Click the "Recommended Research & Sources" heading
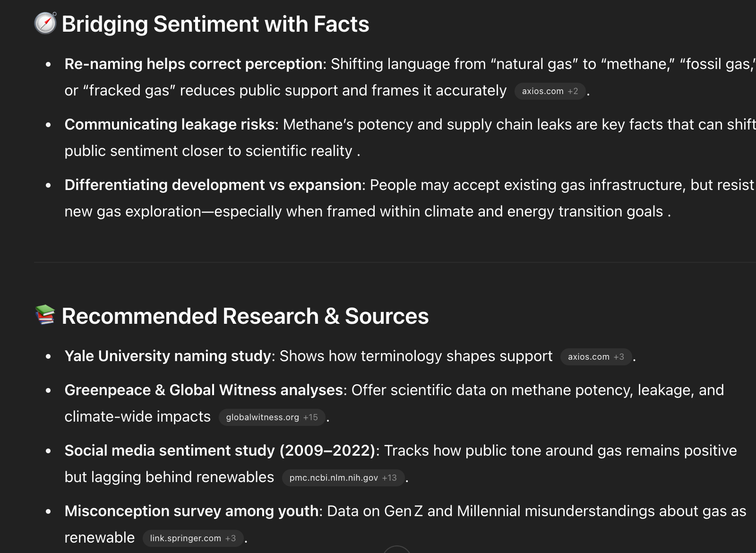The height and width of the screenshot is (553, 756). click(x=245, y=316)
